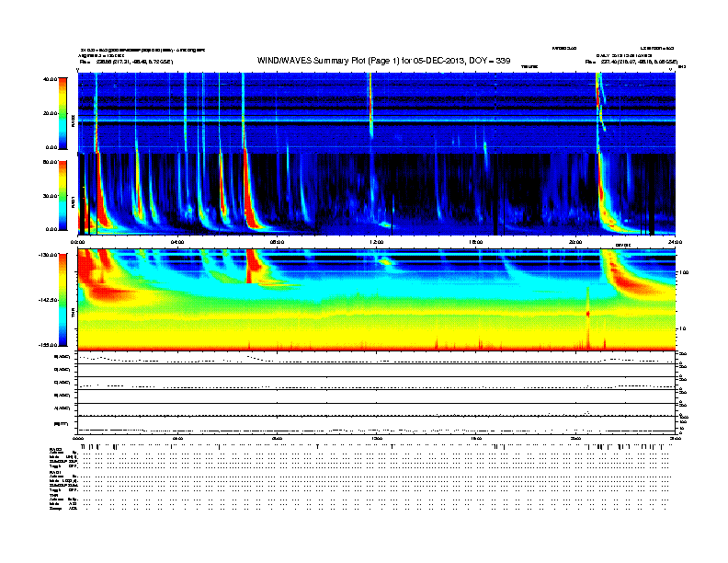Click the 100 frequency label right of TNR
The height and width of the screenshot is (563, 728).
[x=684, y=272]
